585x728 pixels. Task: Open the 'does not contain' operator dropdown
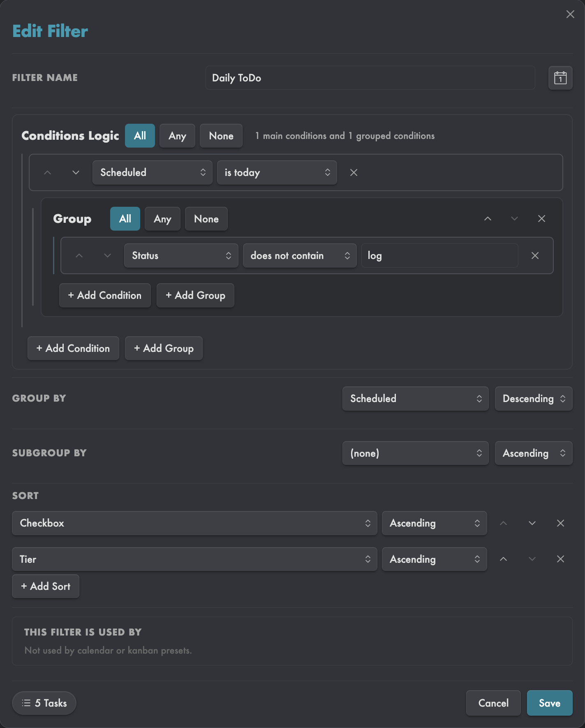pyautogui.click(x=300, y=256)
